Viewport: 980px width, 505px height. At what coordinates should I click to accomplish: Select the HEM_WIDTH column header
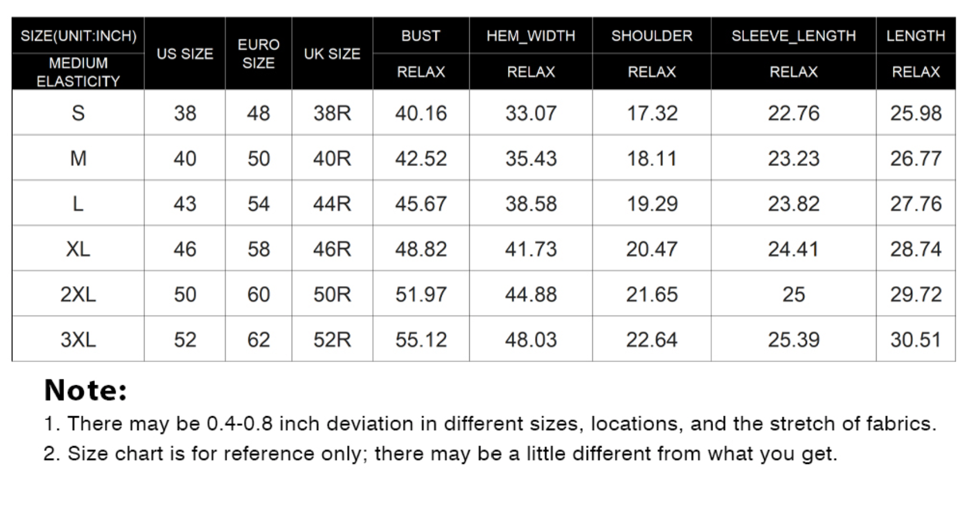(530, 36)
